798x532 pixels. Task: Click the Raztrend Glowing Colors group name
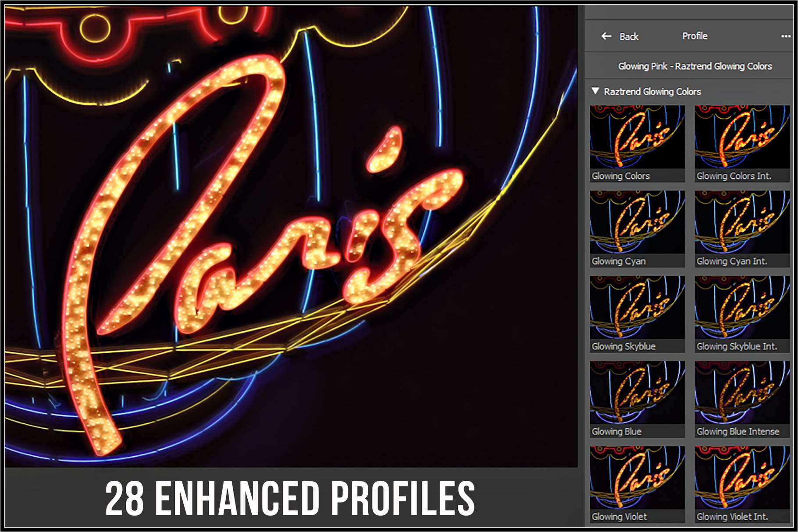652,92
